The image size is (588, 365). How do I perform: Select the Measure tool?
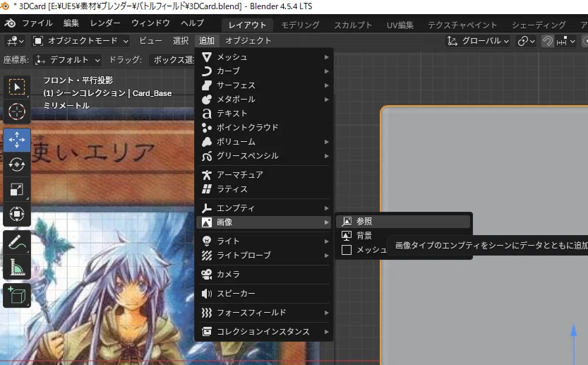pos(17,267)
